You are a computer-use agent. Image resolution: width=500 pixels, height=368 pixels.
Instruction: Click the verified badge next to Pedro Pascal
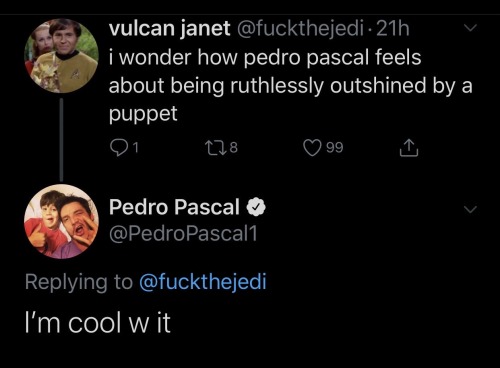tap(256, 207)
